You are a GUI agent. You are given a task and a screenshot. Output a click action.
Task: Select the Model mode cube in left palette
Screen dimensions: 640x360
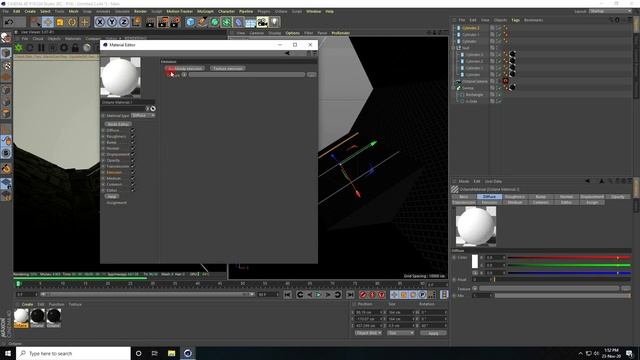tap(6, 53)
